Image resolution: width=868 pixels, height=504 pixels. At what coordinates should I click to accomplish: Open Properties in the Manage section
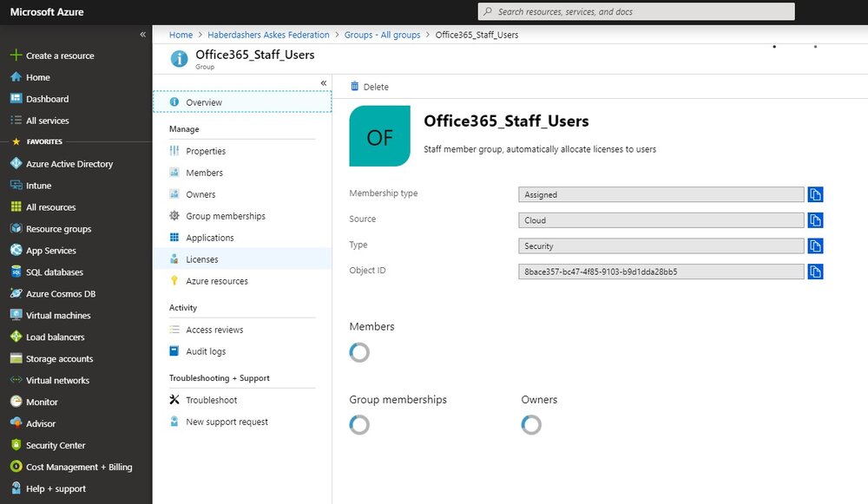[242, 151]
